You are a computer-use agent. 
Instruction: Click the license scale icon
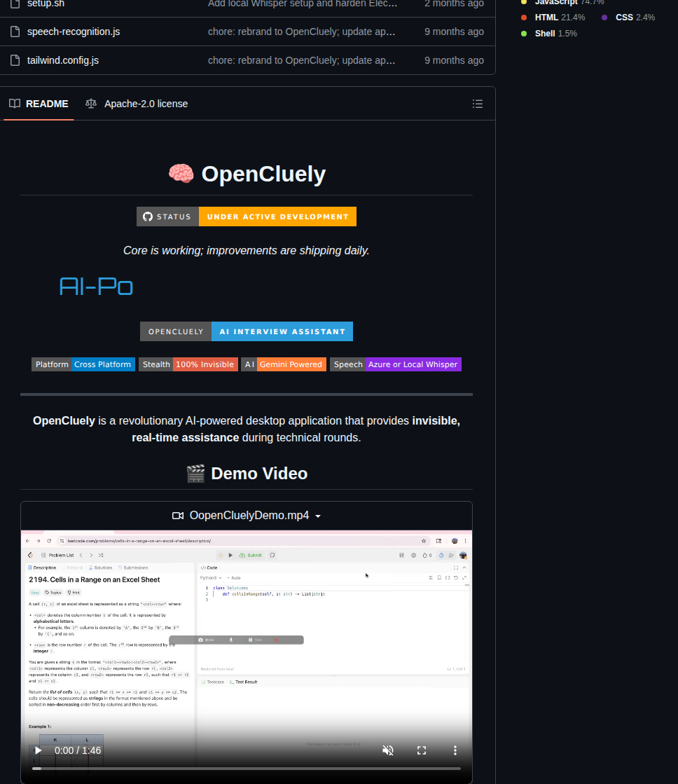tap(91, 104)
